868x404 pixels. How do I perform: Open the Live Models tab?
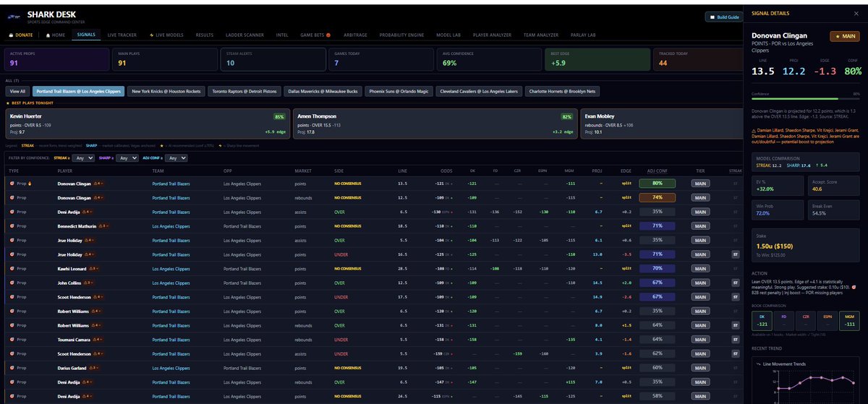[165, 35]
